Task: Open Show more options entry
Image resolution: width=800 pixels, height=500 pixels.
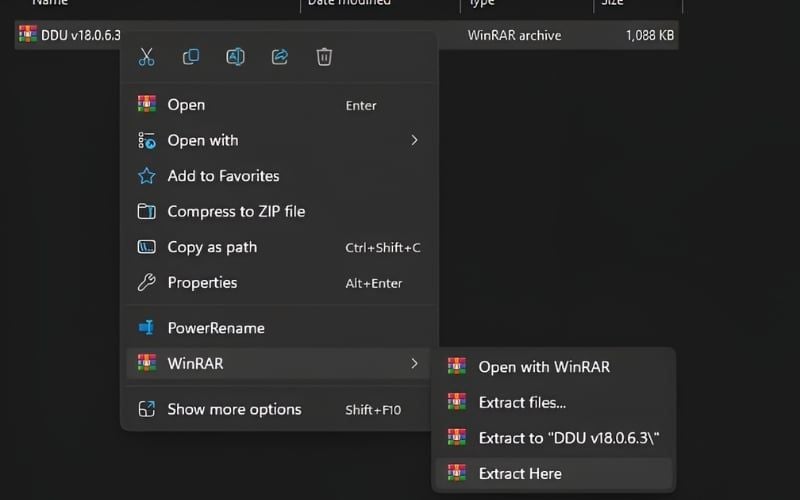Action: click(x=234, y=409)
